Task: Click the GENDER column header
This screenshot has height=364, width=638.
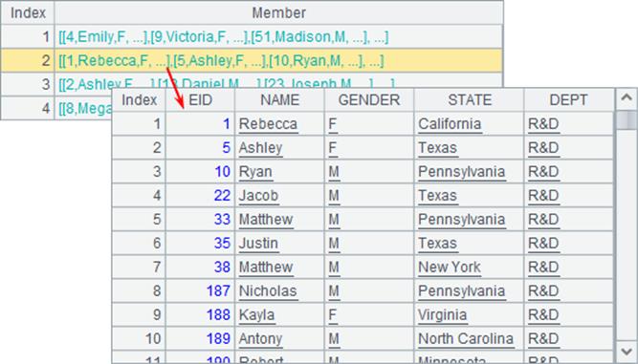Action: tap(369, 100)
